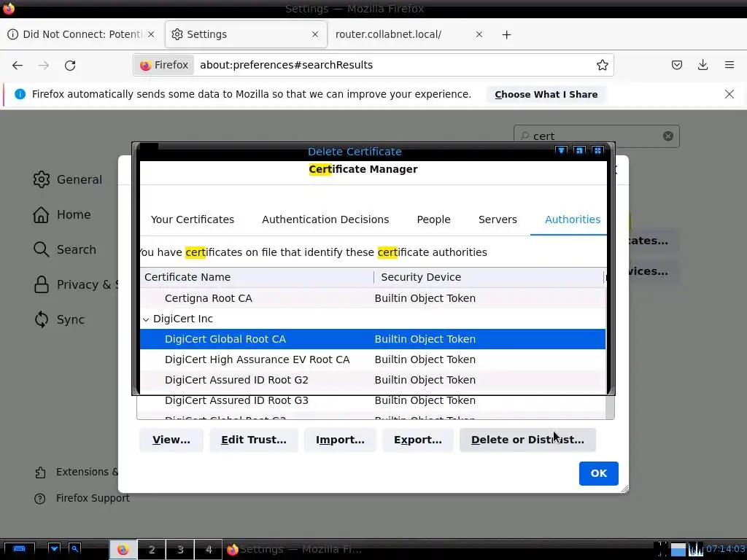Image resolution: width=747 pixels, height=560 pixels.
Task: Open Sync settings category
Action: point(59,319)
